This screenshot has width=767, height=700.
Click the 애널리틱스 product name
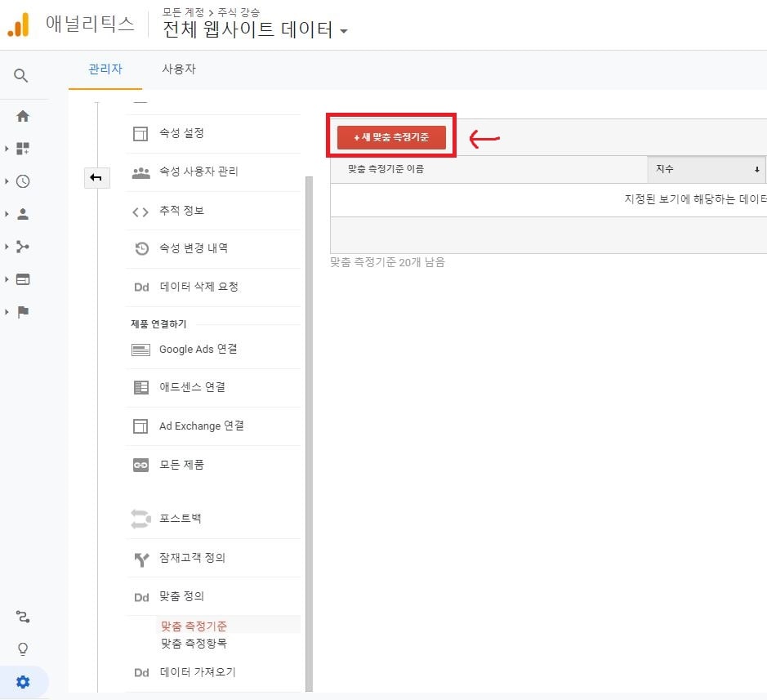[90, 24]
